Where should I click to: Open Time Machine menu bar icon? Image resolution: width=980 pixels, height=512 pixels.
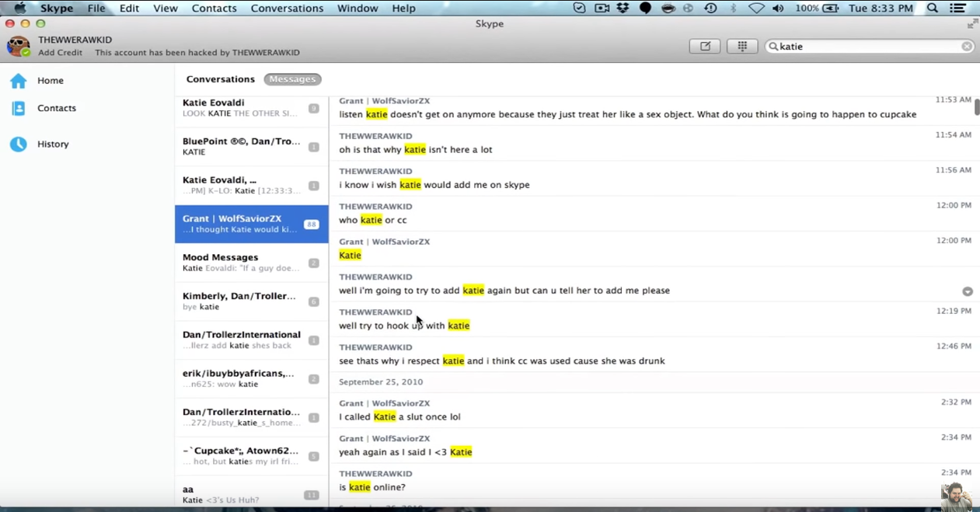(710, 8)
